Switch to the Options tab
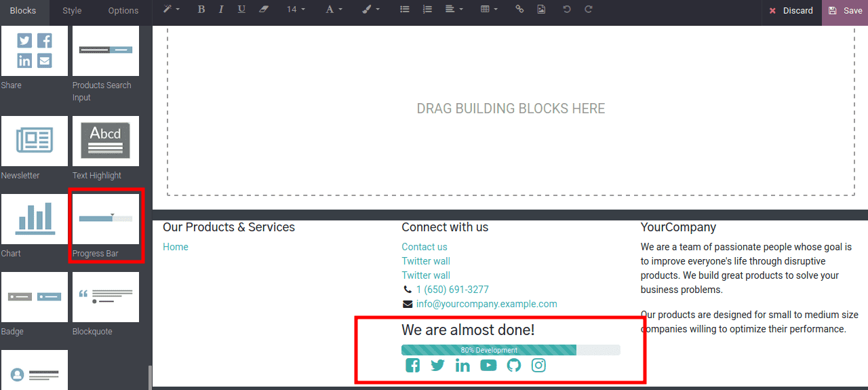This screenshot has height=390, width=868. [x=123, y=11]
